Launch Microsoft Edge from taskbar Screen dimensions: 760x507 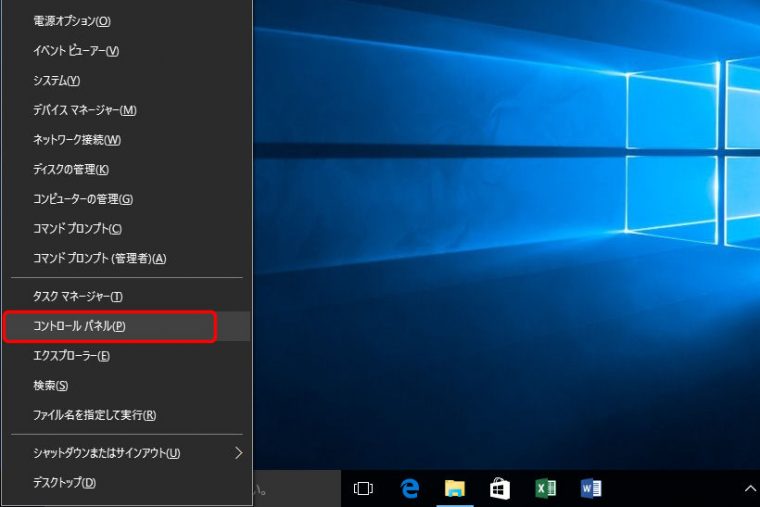(x=410, y=489)
